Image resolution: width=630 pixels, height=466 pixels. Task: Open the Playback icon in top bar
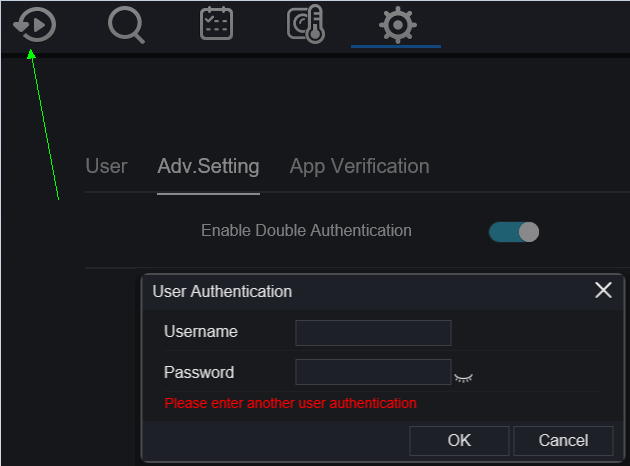(x=35, y=25)
